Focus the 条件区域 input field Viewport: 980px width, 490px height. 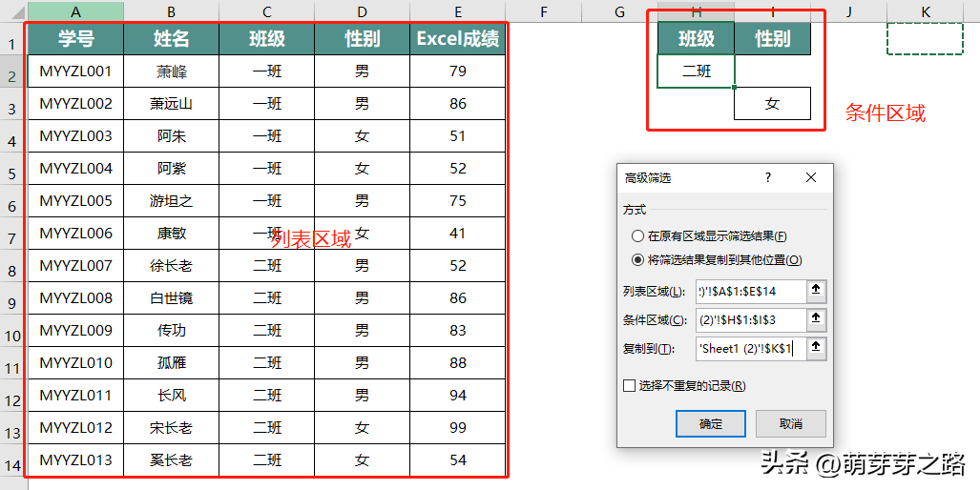tap(751, 320)
